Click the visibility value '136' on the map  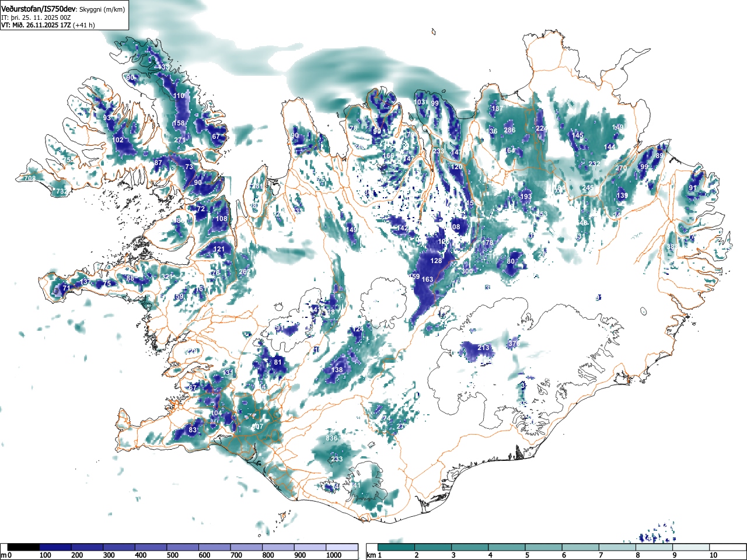[492, 131]
